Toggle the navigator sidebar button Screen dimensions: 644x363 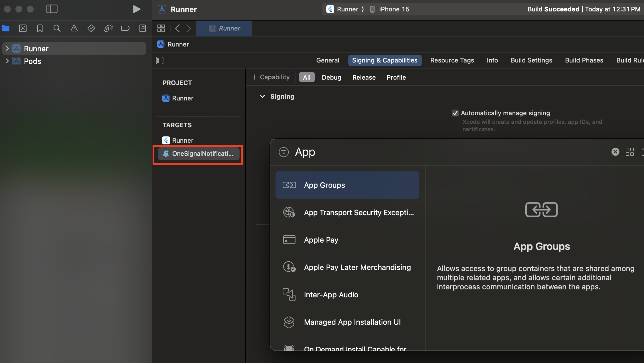pyautogui.click(x=52, y=9)
